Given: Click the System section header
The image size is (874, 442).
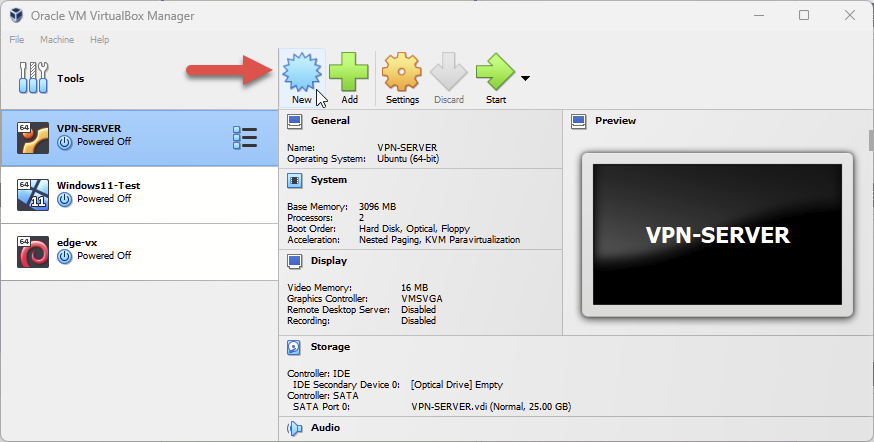Looking at the screenshot, I should (328, 180).
